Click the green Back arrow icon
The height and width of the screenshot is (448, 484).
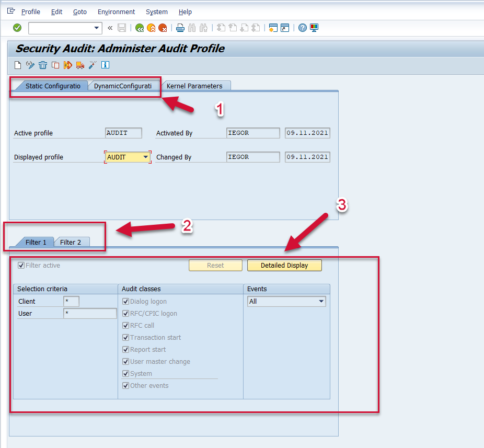pyautogui.click(x=140, y=28)
